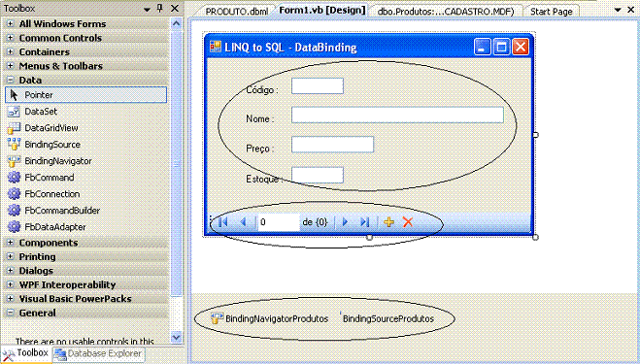This screenshot has width=640, height=364.
Task: Select the Preço label
Action: 260,149
